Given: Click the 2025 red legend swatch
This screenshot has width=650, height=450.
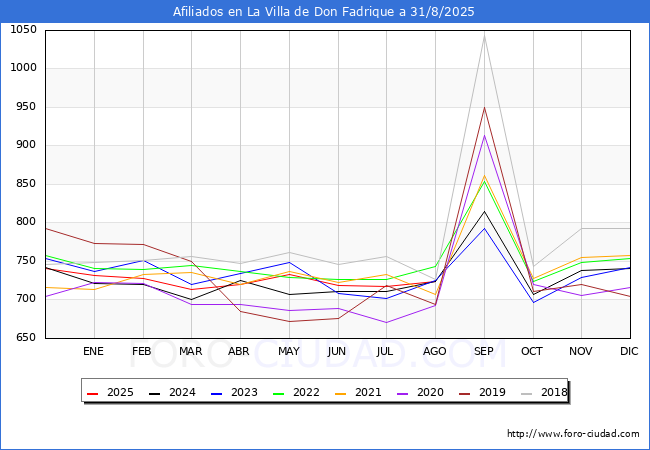Looking at the screenshot, I should (x=92, y=393).
